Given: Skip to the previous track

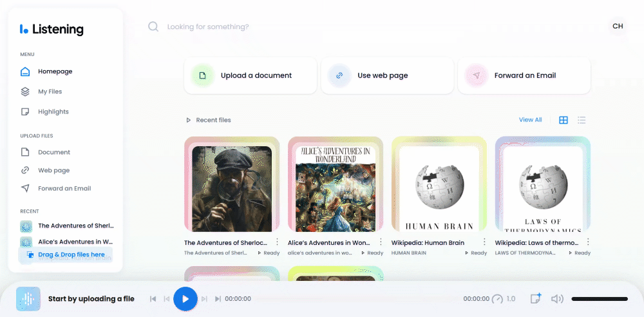Looking at the screenshot, I should 153,299.
